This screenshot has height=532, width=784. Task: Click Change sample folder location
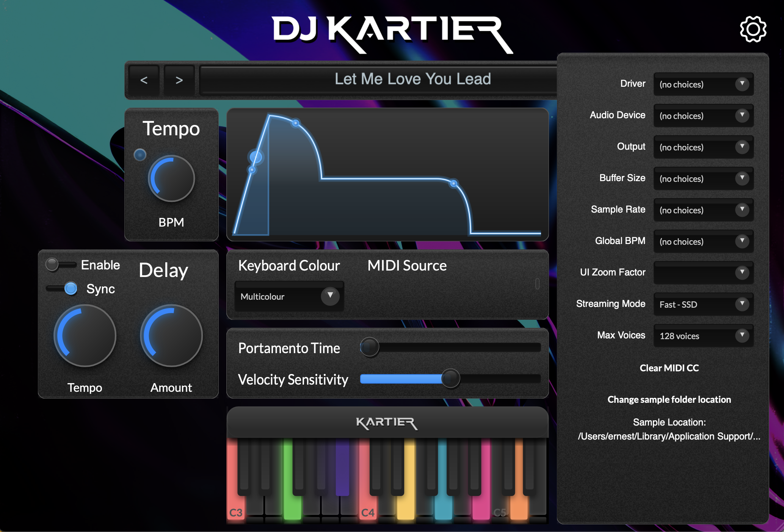click(669, 399)
